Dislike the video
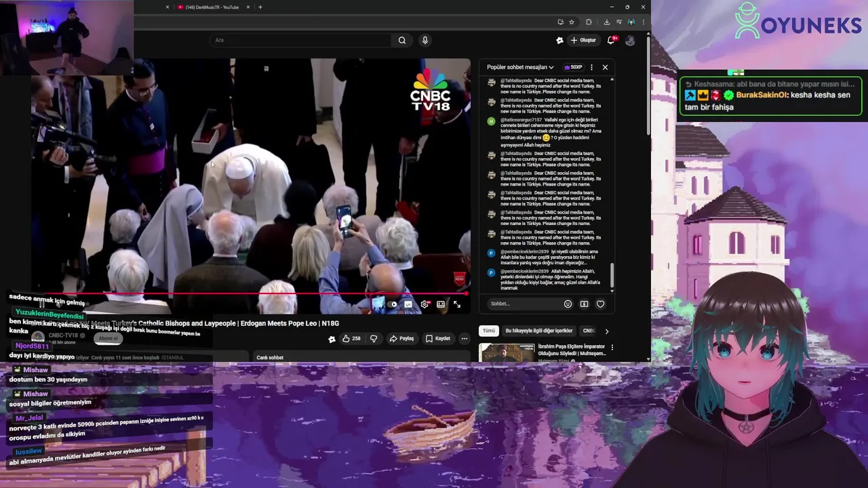The height and width of the screenshot is (488, 868). click(374, 338)
